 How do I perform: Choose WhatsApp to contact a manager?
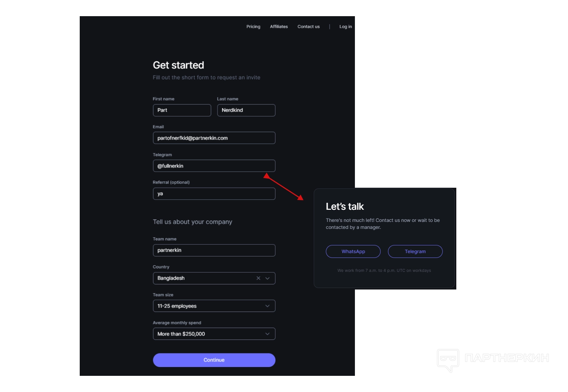(353, 252)
